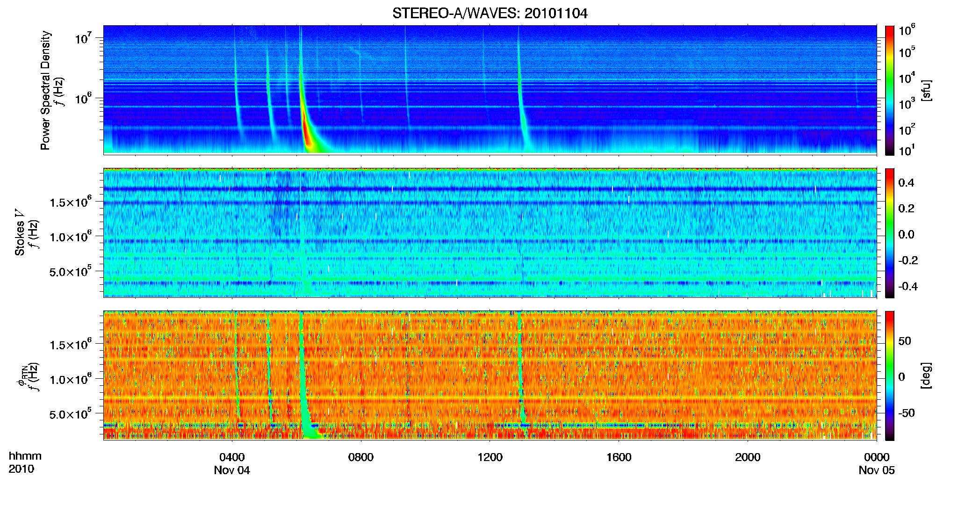
Task: Click the 0.2 label on the Stokes colorbar
Action: pos(907,209)
